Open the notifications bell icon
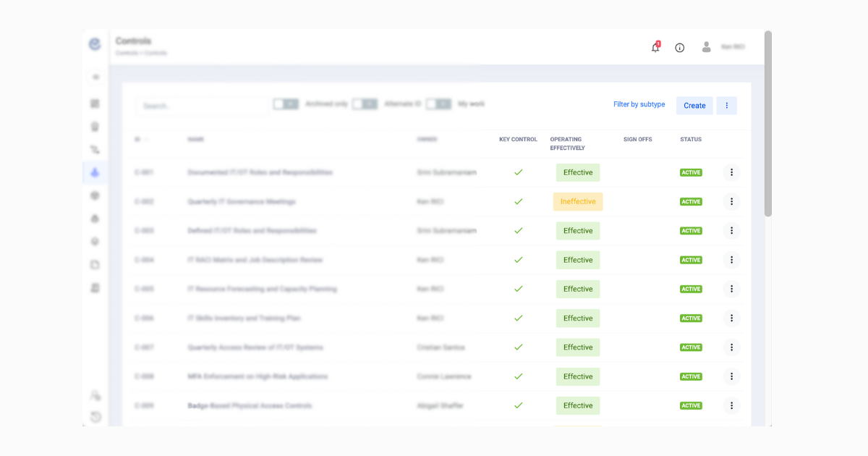Image resolution: width=868 pixels, height=456 pixels. [655, 48]
